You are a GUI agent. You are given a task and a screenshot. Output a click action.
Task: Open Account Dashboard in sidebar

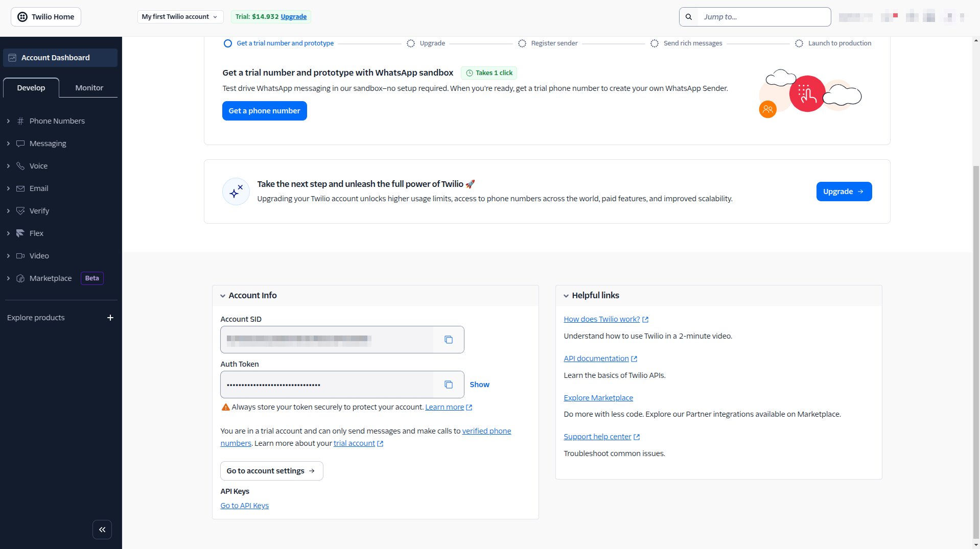click(60, 58)
